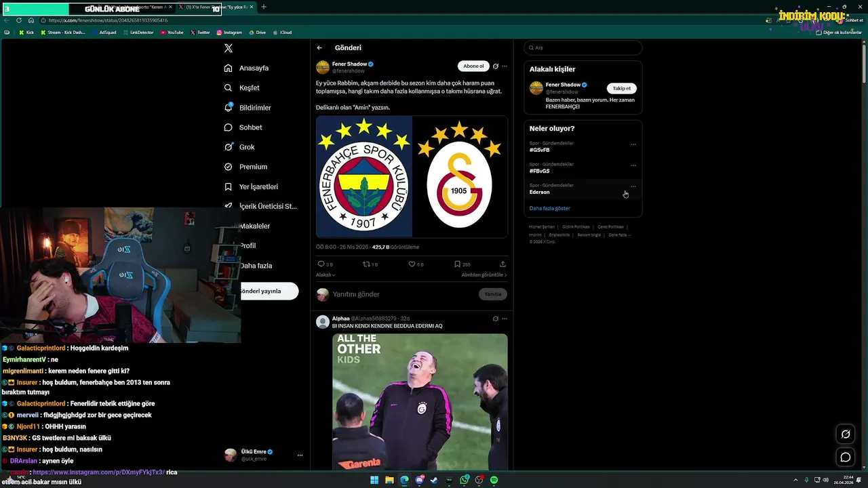The height and width of the screenshot is (488, 868).
Task: Click Galatasaray logo image in post
Action: point(460,177)
